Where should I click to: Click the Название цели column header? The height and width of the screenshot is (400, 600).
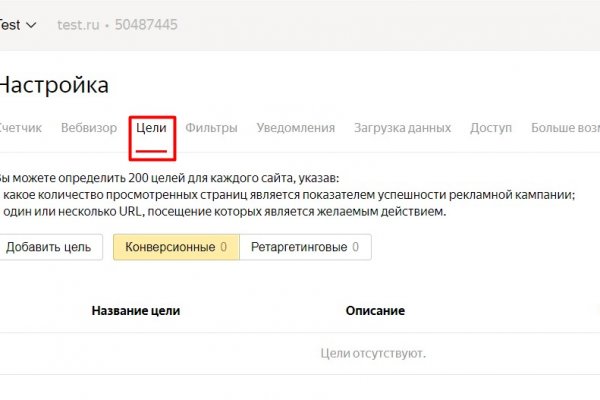click(x=136, y=311)
